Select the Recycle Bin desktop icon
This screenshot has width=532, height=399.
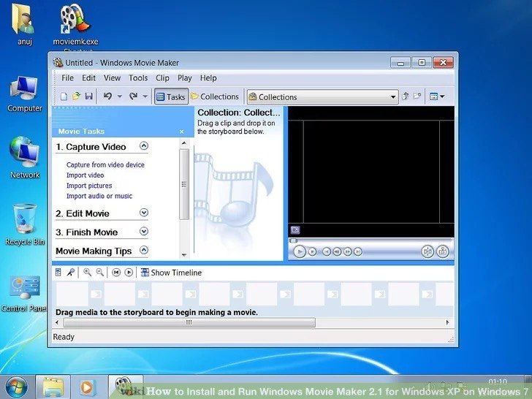click(x=25, y=224)
